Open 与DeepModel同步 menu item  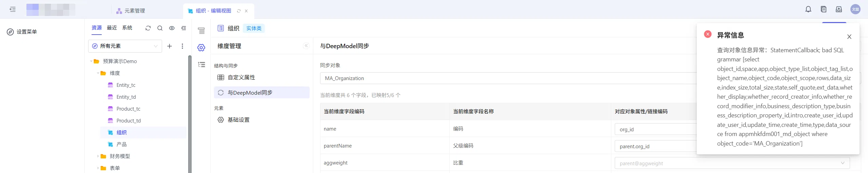(262, 93)
